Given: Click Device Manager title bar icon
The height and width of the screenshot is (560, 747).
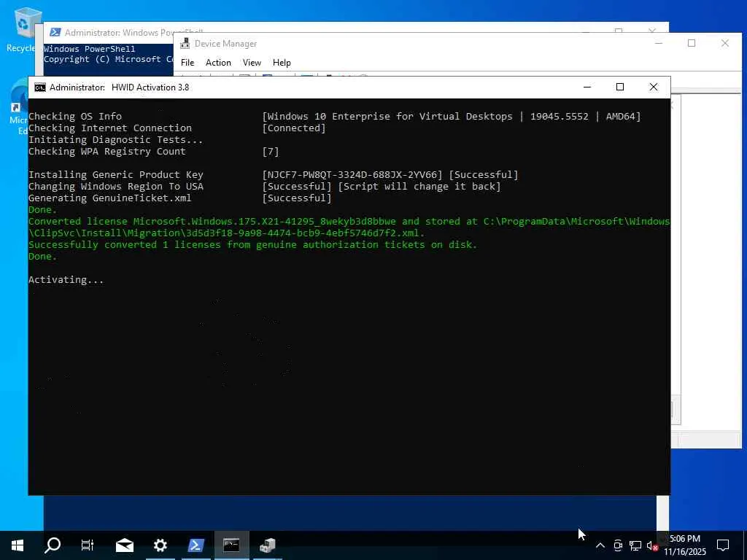Looking at the screenshot, I should pyautogui.click(x=185, y=44).
